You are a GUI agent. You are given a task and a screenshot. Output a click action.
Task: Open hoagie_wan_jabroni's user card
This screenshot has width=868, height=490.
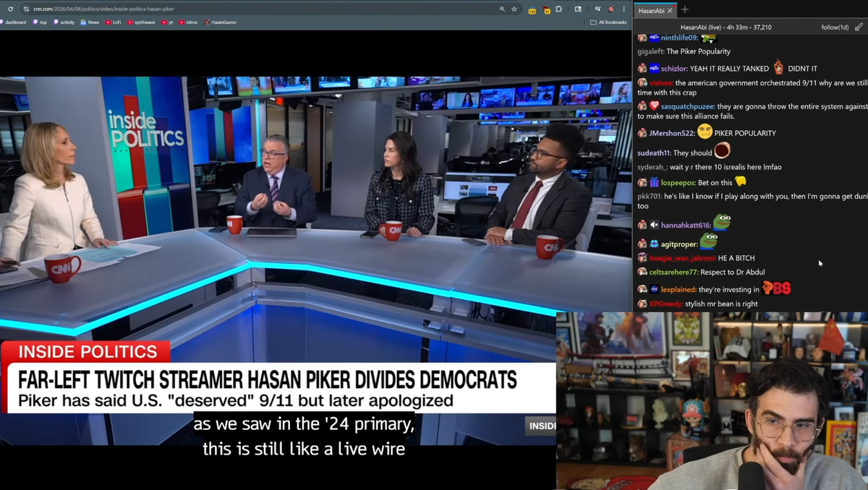click(x=682, y=258)
